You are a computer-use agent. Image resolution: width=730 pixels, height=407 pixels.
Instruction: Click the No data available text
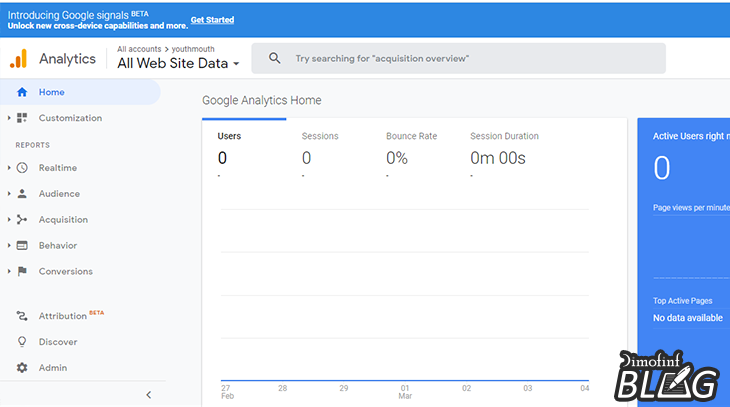[x=688, y=318]
